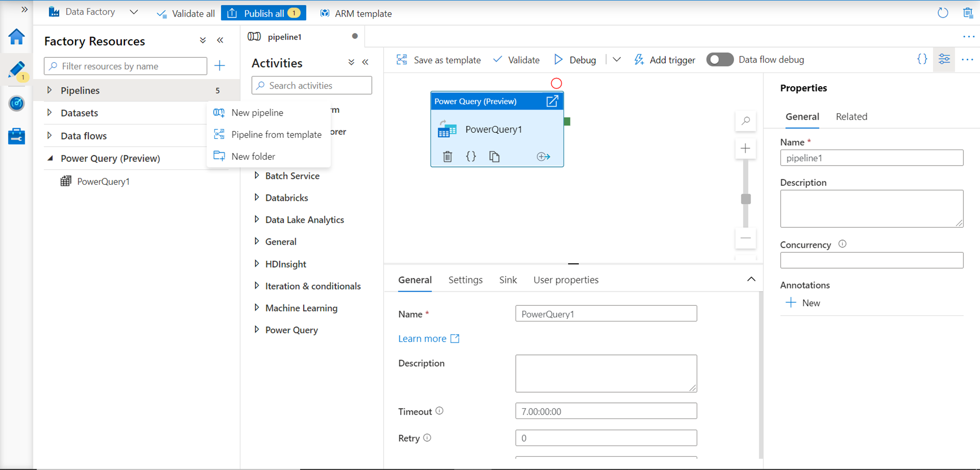Collapse the Power Query (Preview) resources node
The image size is (980, 470).
[x=50, y=158]
